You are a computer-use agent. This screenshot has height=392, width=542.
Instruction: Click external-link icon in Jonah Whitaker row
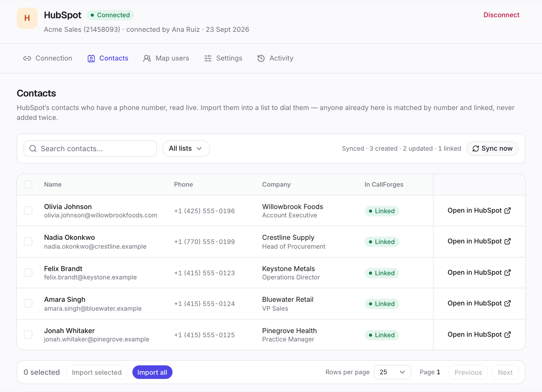click(507, 335)
